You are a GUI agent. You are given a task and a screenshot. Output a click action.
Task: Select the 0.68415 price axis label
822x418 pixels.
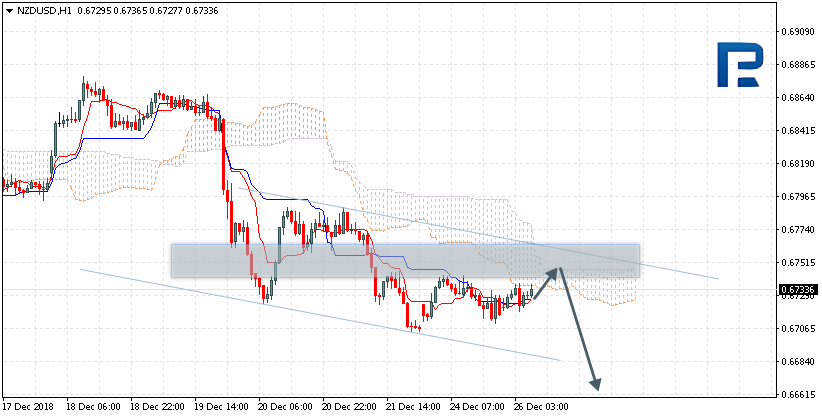click(x=797, y=131)
